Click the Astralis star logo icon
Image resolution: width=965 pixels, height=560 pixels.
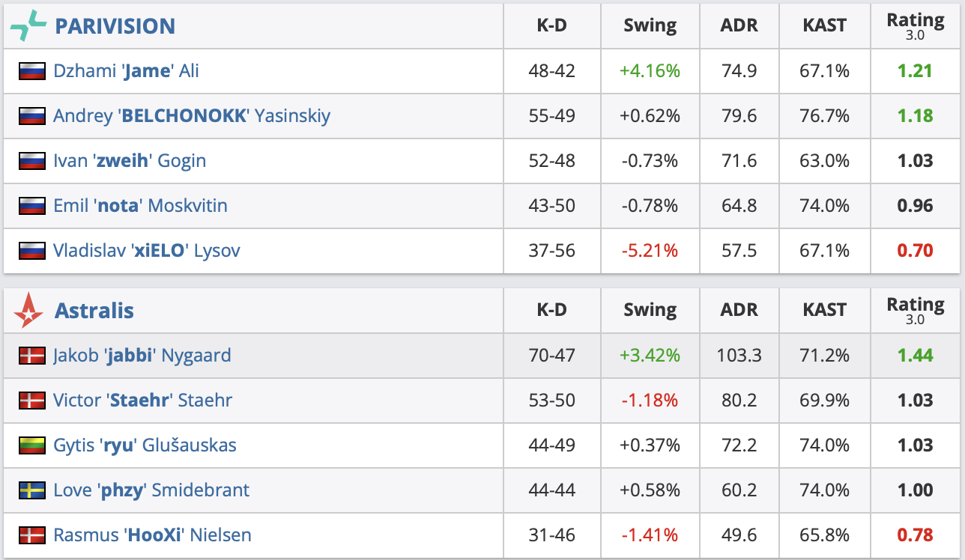coord(28,311)
